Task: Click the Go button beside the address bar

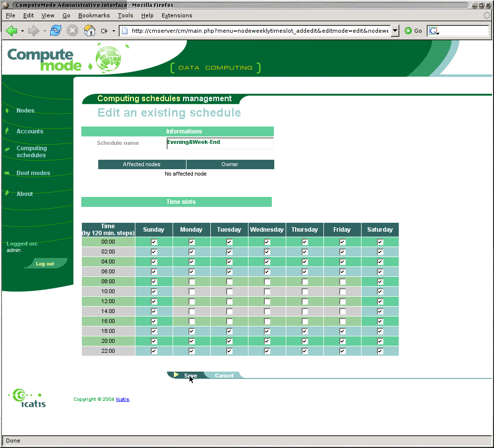Action: (413, 31)
